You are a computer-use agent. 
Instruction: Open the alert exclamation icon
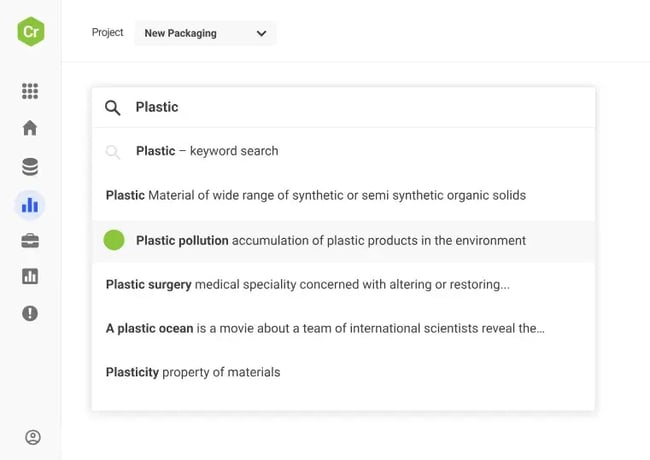point(30,313)
